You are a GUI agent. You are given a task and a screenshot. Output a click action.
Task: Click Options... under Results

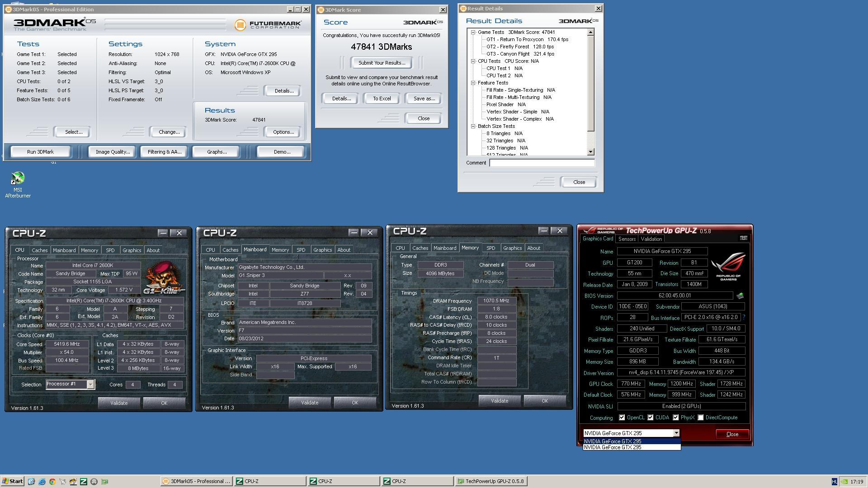[x=283, y=132]
